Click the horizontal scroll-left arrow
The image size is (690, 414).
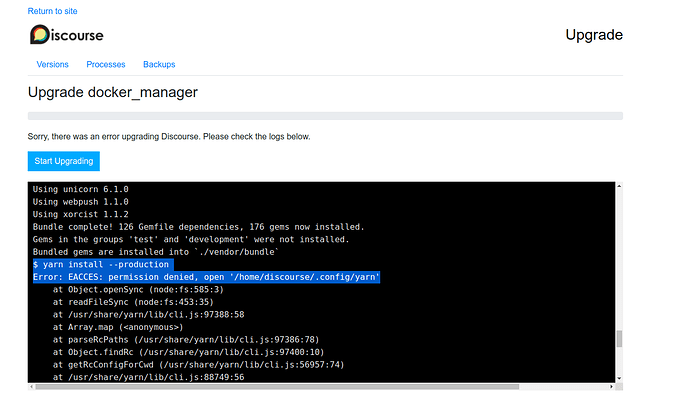pyautogui.click(x=31, y=387)
